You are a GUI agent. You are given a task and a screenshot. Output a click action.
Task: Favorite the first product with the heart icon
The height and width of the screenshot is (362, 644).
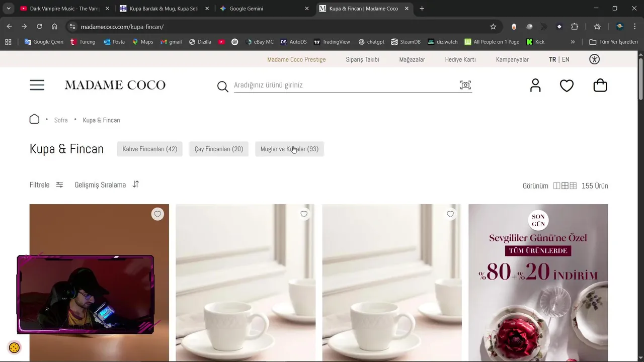point(157,214)
